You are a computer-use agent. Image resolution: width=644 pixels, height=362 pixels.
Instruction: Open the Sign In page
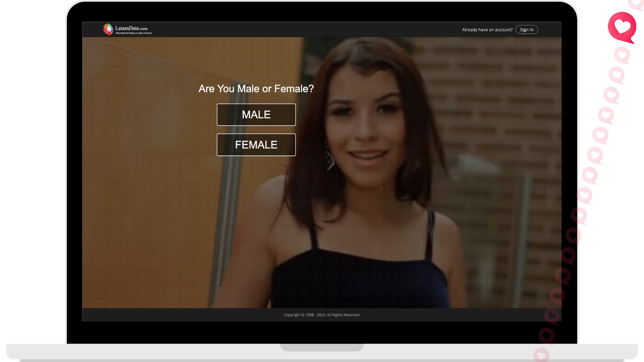(x=526, y=29)
